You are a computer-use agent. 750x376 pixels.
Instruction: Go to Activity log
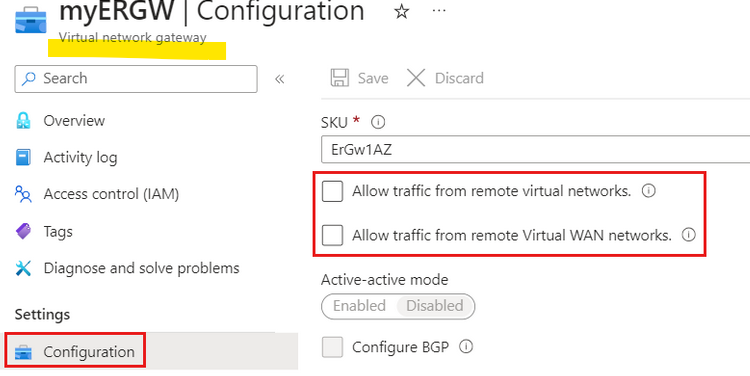pos(80,157)
